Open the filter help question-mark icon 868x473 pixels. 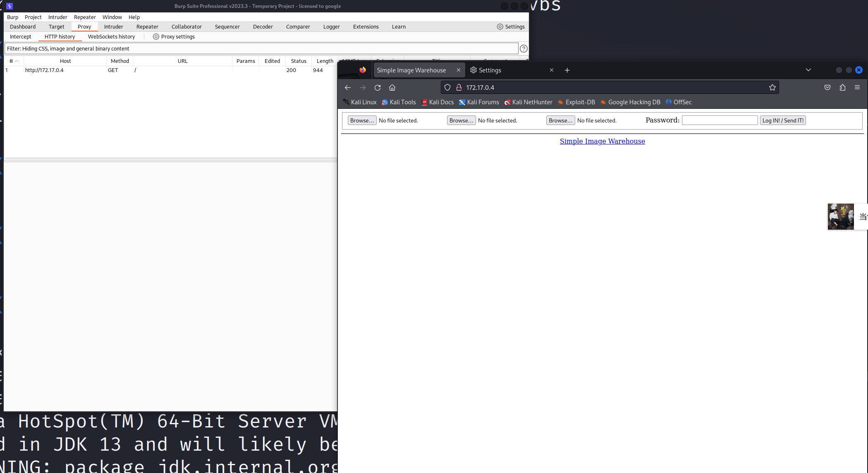tap(524, 49)
